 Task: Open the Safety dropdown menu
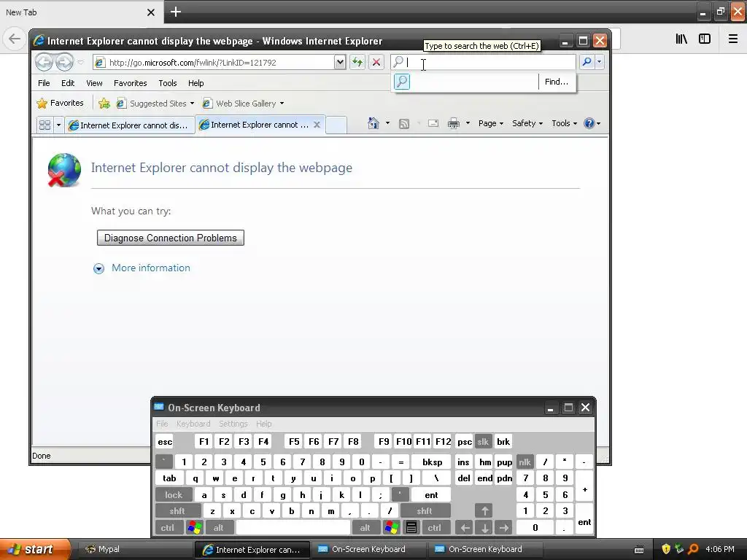pyautogui.click(x=527, y=123)
